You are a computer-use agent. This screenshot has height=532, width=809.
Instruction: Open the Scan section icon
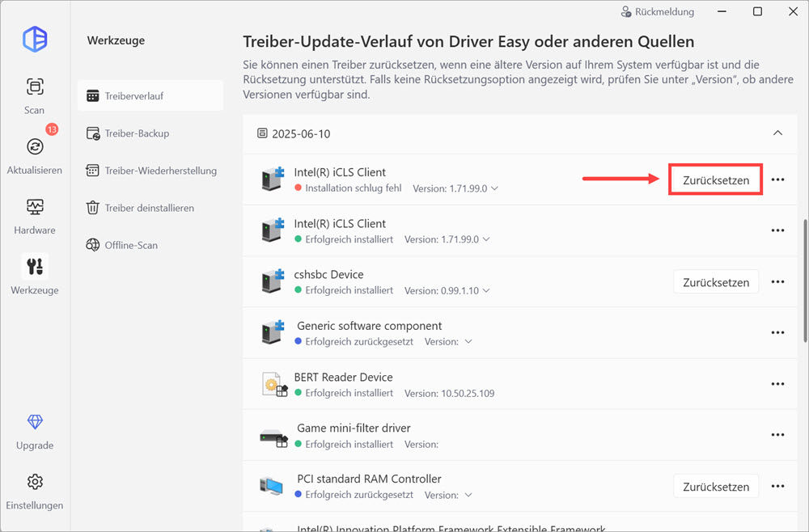coord(35,87)
